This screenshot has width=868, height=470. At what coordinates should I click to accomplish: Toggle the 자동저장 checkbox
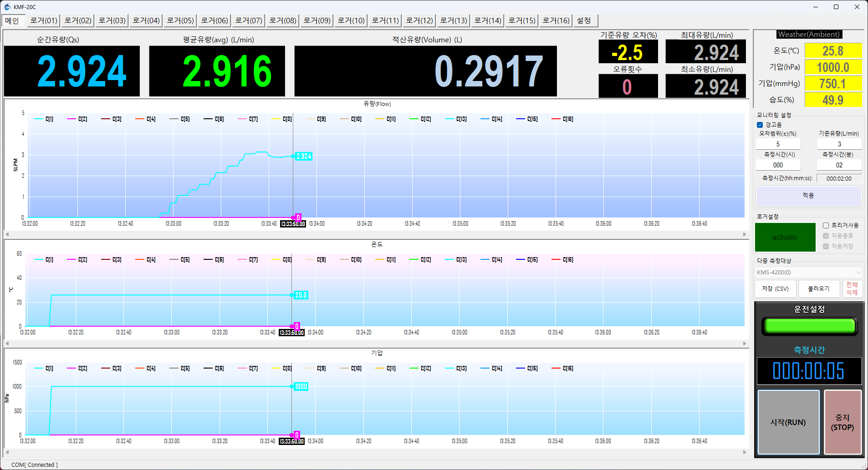coord(826,246)
